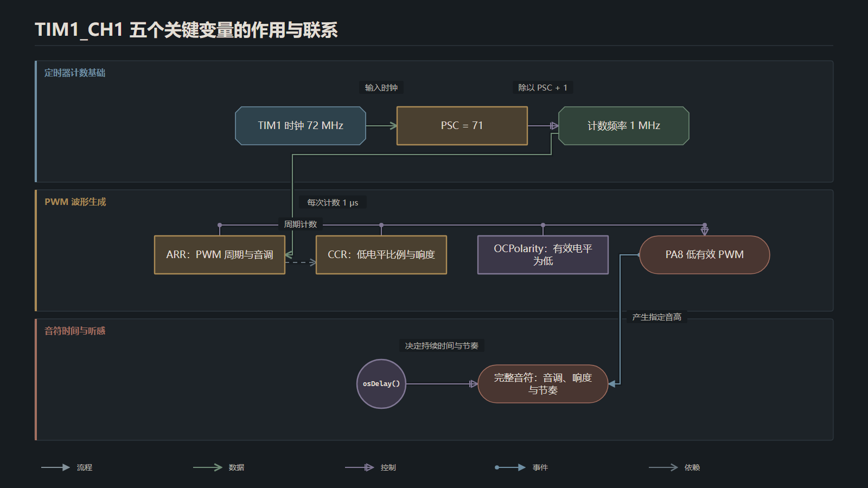Click the 定时器计数基础 section title
This screenshot has width=868, height=488.
tap(75, 73)
